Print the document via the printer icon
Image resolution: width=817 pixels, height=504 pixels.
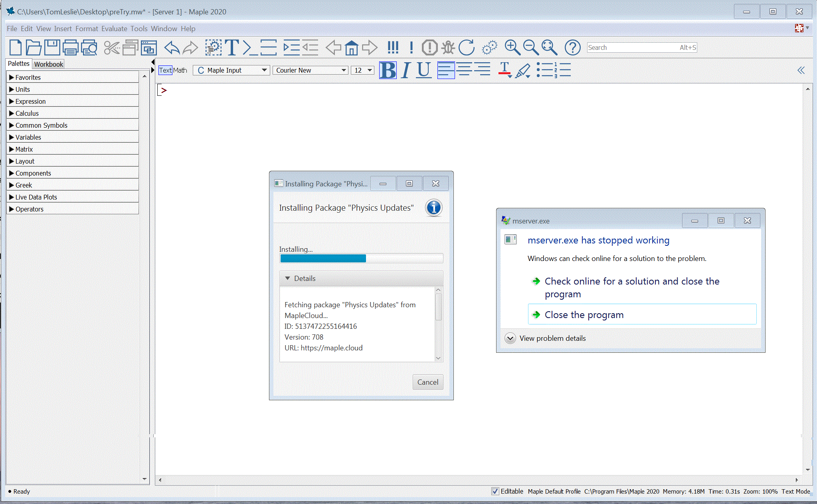point(70,47)
